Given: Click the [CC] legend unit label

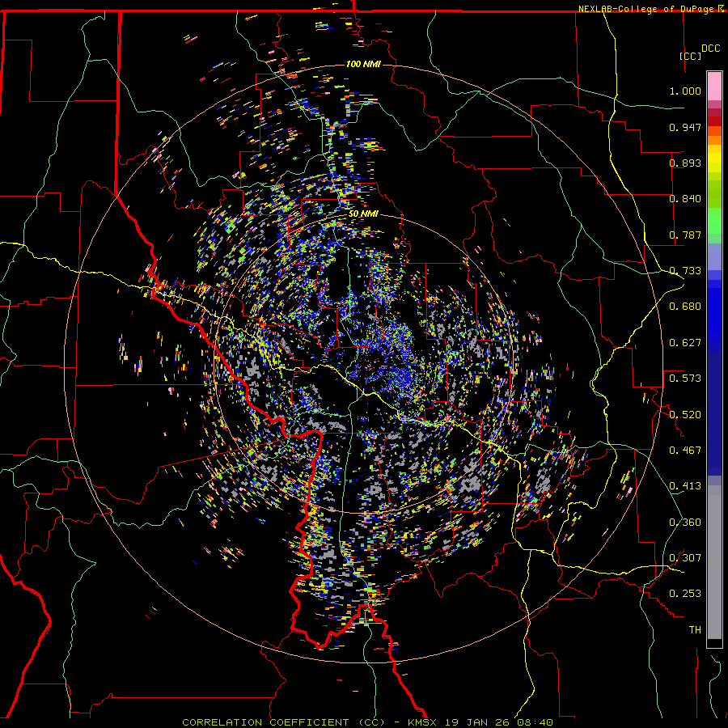Looking at the screenshot, I should 690,56.
